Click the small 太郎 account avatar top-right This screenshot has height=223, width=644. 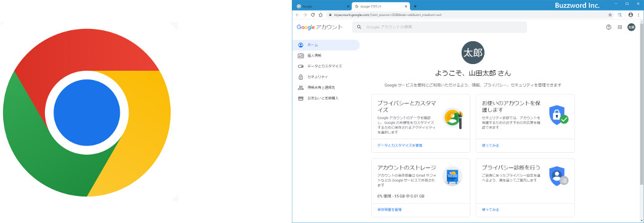tap(631, 27)
